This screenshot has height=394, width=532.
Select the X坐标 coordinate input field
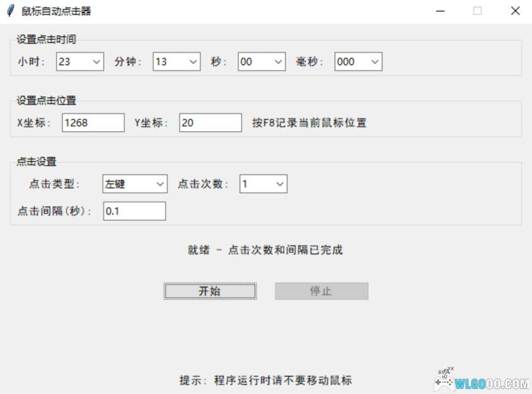coord(92,122)
